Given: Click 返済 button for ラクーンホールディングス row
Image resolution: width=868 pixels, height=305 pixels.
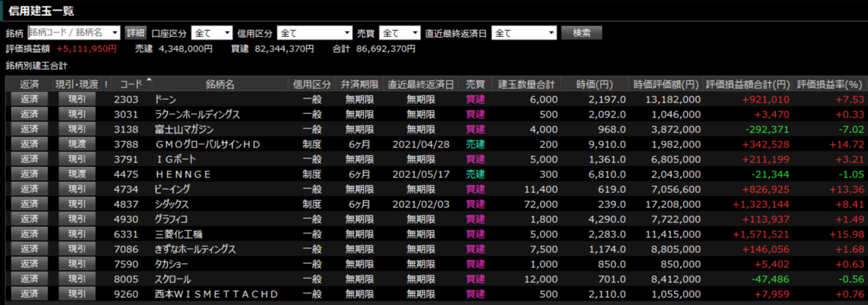Looking at the screenshot, I should point(30,114).
